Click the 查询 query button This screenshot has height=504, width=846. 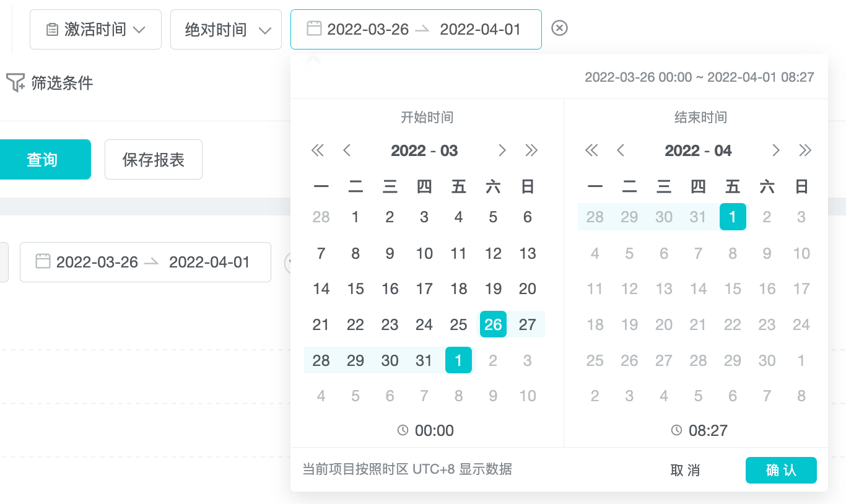click(42, 160)
